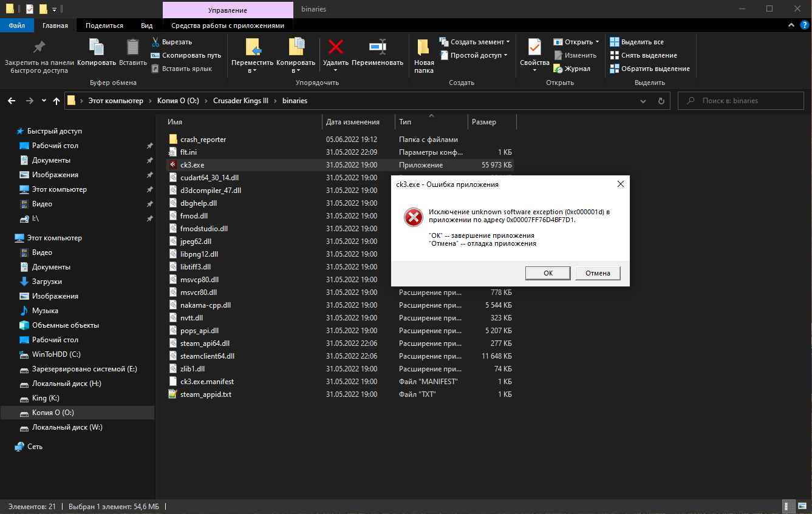
Task: Open the New item (Создать элемент) dropdown
Action: point(474,42)
